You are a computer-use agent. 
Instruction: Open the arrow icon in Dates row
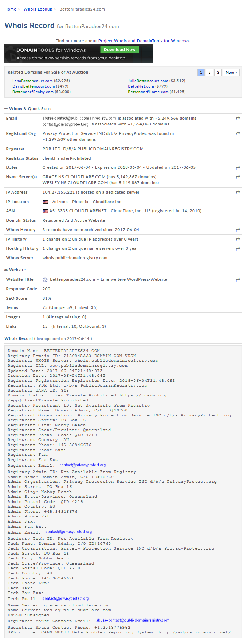click(x=238, y=168)
